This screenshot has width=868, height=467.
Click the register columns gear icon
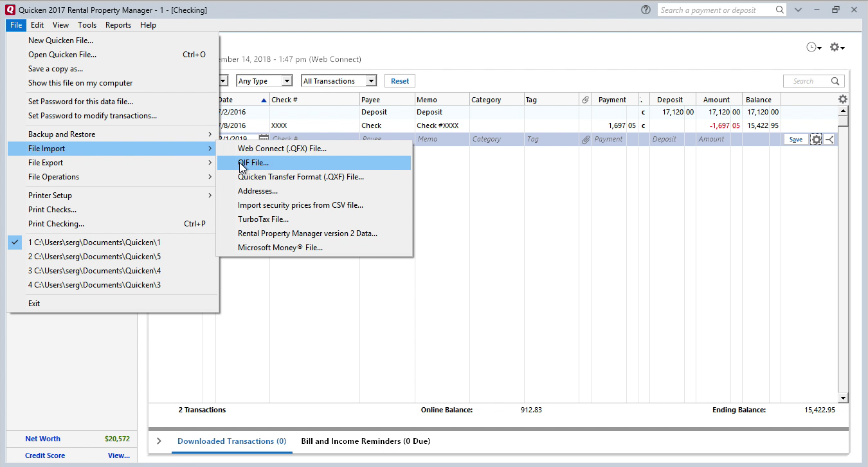point(843,99)
